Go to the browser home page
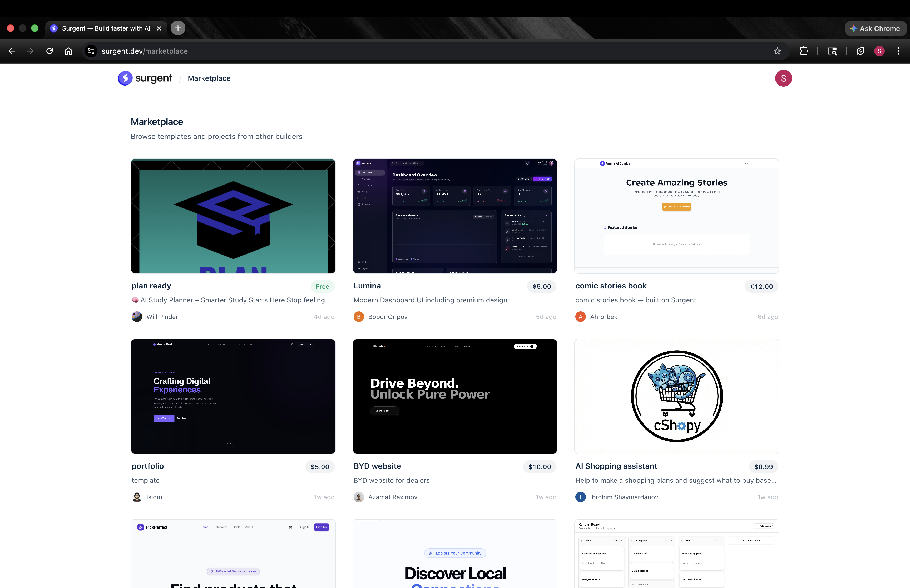910x588 pixels. coord(68,51)
